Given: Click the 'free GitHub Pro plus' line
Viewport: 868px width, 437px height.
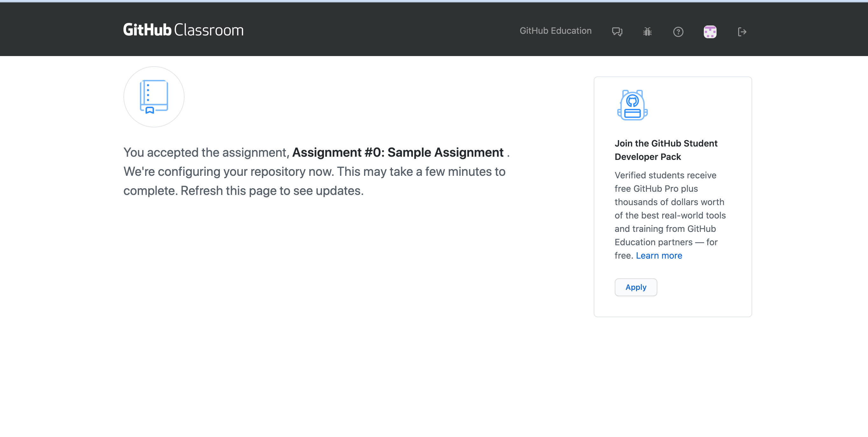Looking at the screenshot, I should [656, 189].
